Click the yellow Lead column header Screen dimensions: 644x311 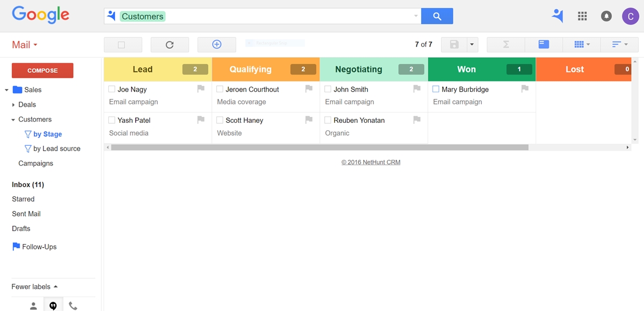tap(158, 69)
